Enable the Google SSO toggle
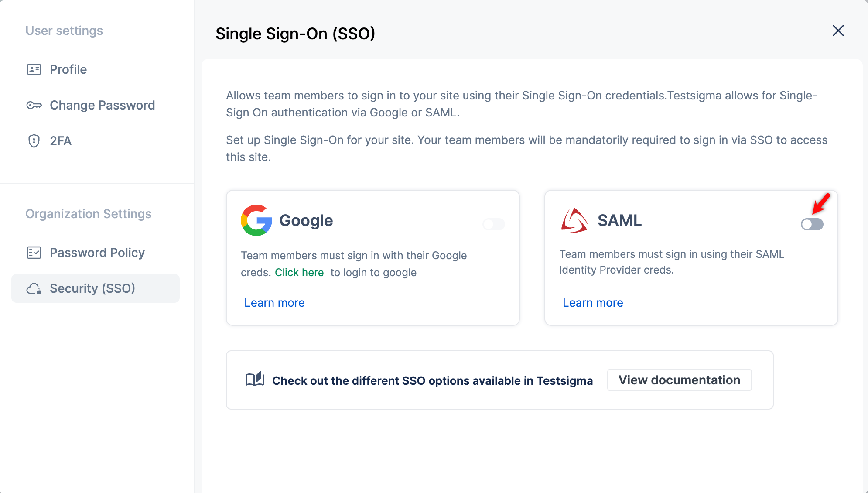This screenshot has height=493, width=868. point(493,224)
